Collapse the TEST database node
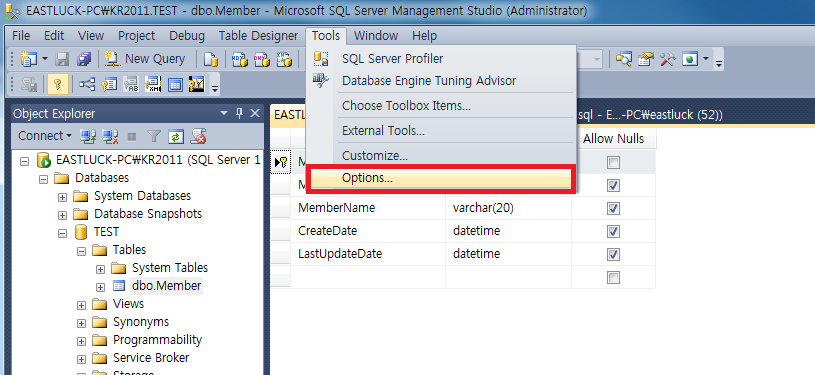This screenshot has width=815, height=375. [x=62, y=234]
